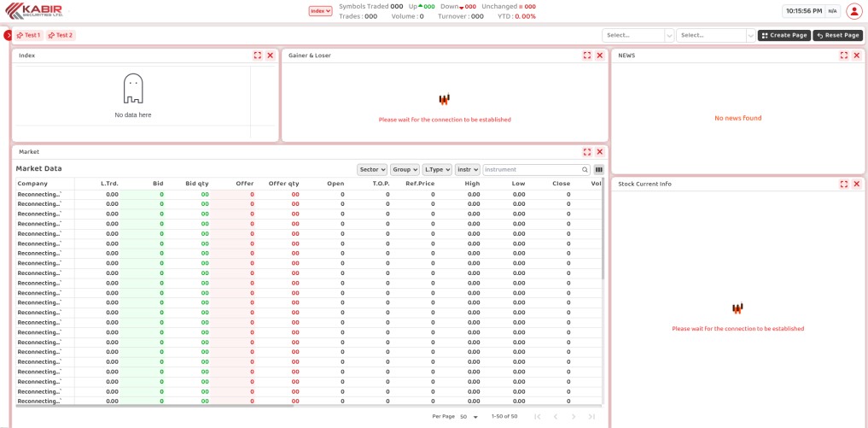The width and height of the screenshot is (868, 428).
Task: Sort by the Close column header
Action: click(562, 184)
